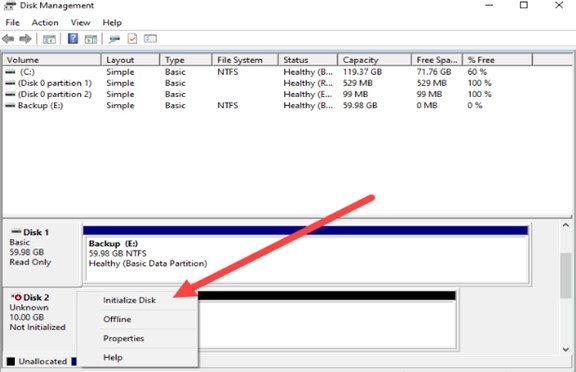The height and width of the screenshot is (372, 576).
Task: Click the Forward arrow in the toolbar
Action: click(25, 39)
